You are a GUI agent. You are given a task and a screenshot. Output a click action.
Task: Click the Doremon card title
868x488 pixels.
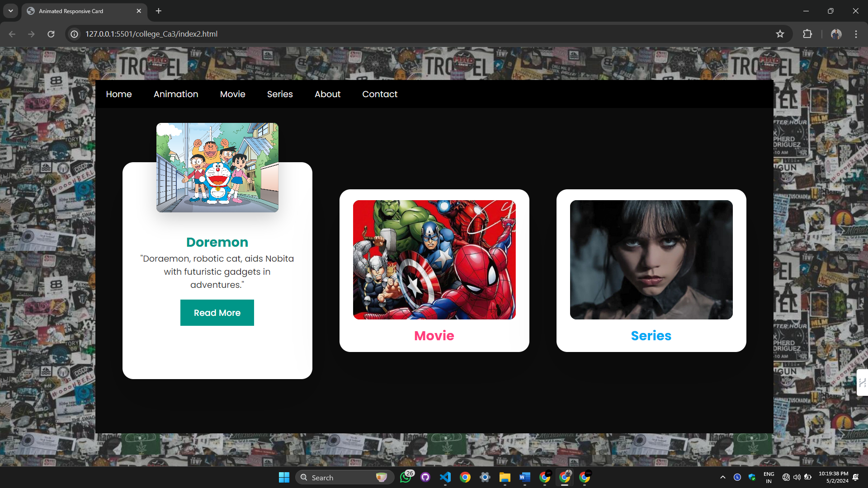(x=217, y=242)
